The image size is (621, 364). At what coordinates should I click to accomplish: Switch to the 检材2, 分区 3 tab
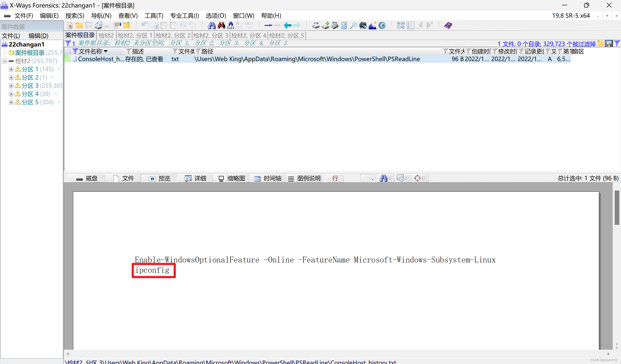click(211, 36)
